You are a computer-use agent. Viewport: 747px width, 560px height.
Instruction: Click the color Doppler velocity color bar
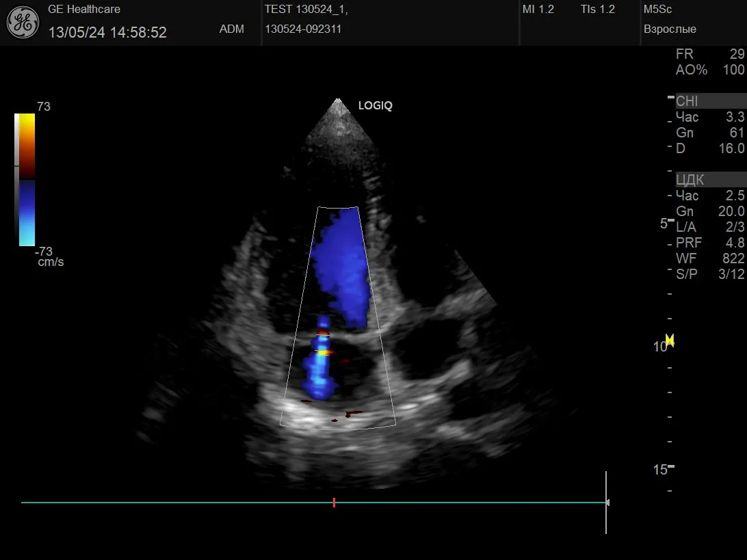[x=27, y=179]
